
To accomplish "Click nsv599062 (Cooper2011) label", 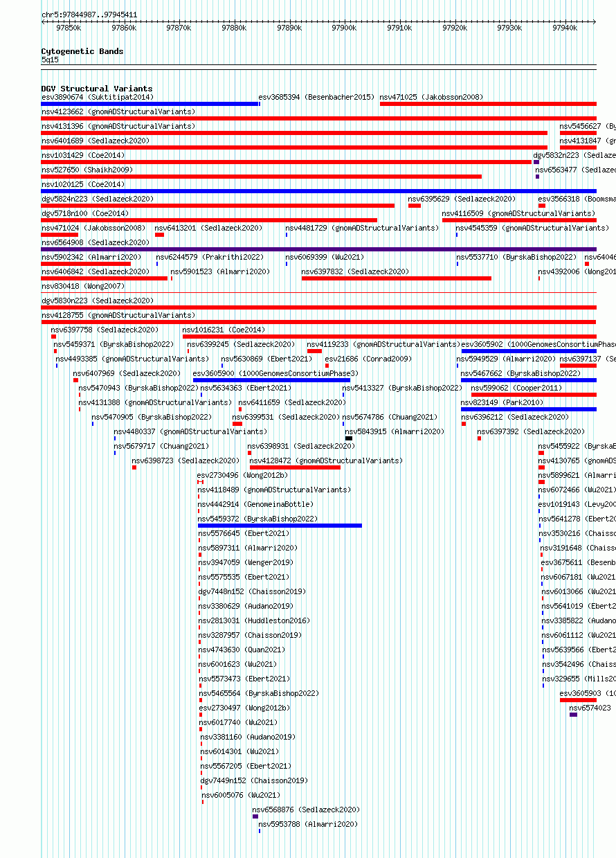I will pos(517,388).
